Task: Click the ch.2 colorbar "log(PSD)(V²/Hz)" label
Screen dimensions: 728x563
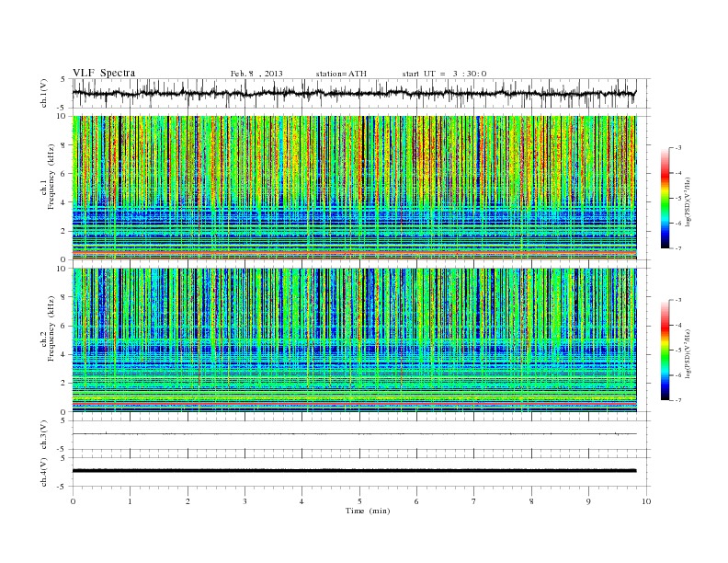Action: click(688, 354)
